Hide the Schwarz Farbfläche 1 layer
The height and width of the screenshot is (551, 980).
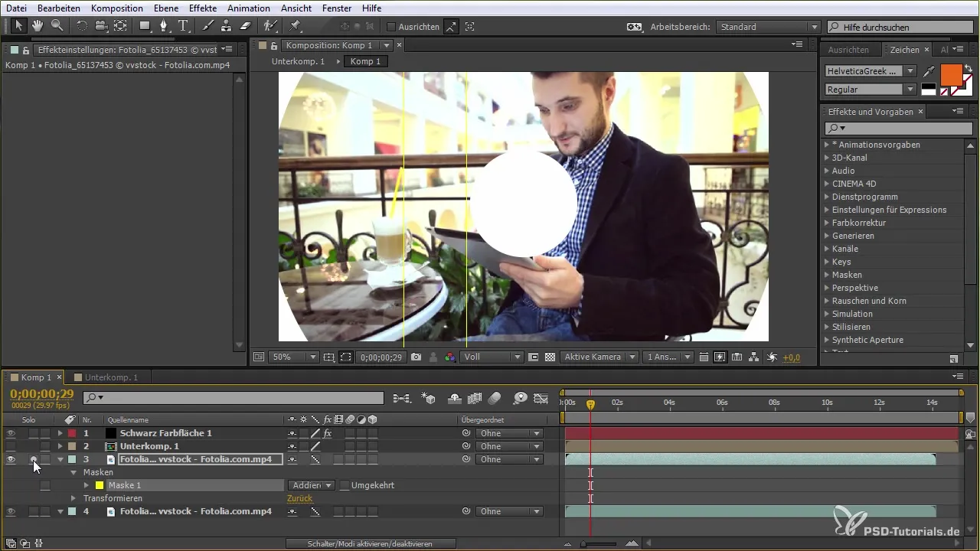click(x=11, y=433)
